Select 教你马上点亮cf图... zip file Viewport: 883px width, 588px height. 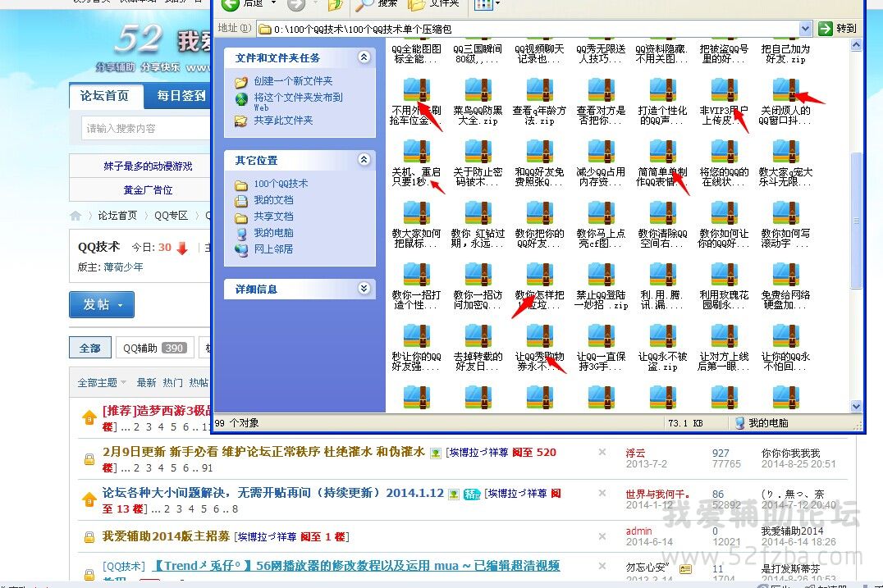coord(601,224)
